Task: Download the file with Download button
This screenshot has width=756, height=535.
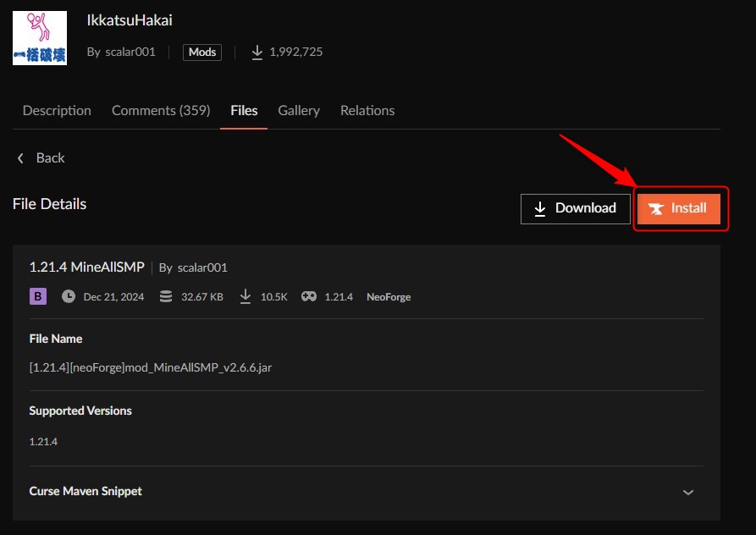Action: point(575,209)
